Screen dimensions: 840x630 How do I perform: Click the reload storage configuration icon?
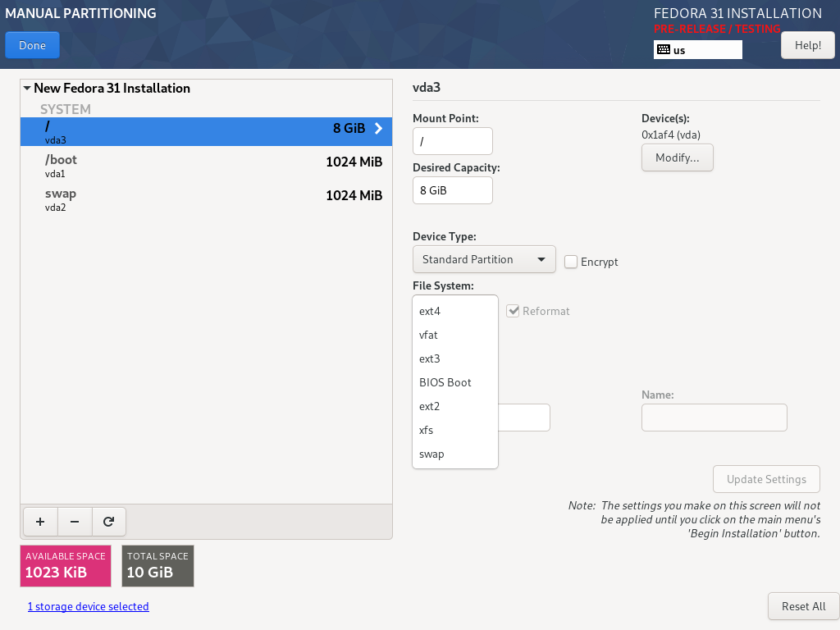(x=109, y=522)
